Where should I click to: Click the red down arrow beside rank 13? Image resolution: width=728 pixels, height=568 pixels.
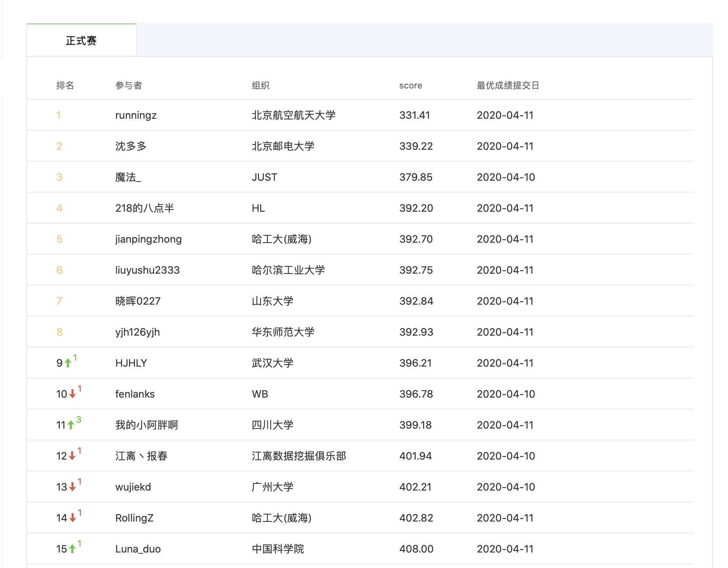pos(73,487)
